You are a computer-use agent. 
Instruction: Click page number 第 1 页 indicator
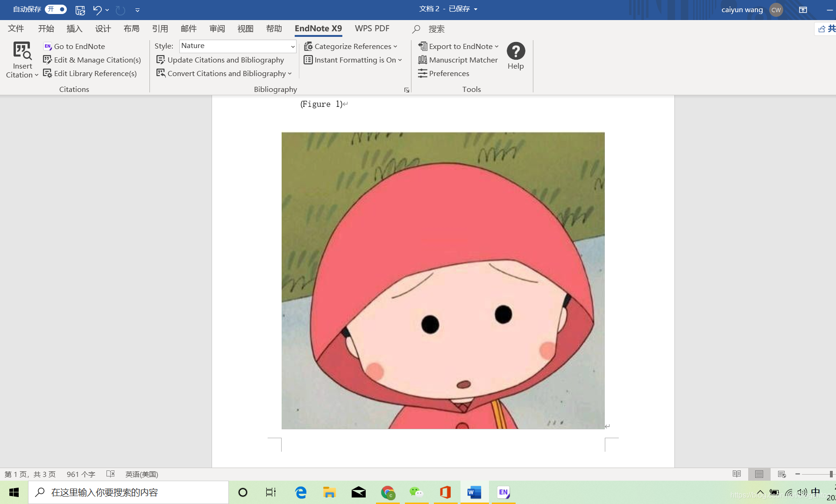tap(30, 474)
